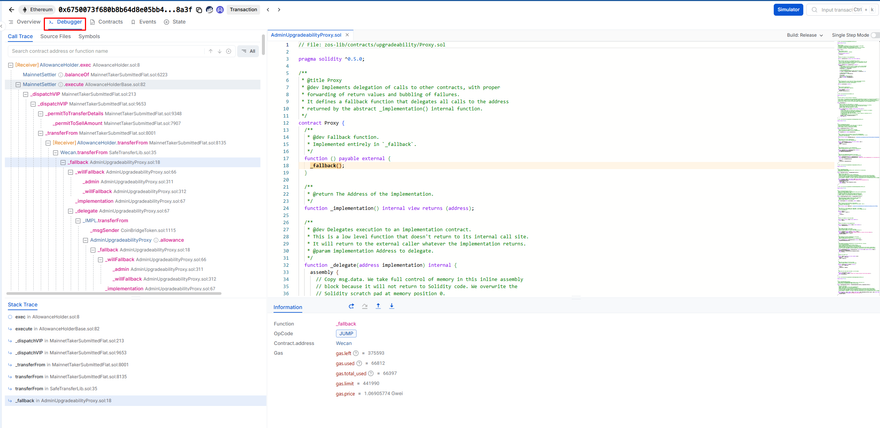Toggle the All filter button
Image resolution: width=880 pixels, height=428 pixels.
248,51
